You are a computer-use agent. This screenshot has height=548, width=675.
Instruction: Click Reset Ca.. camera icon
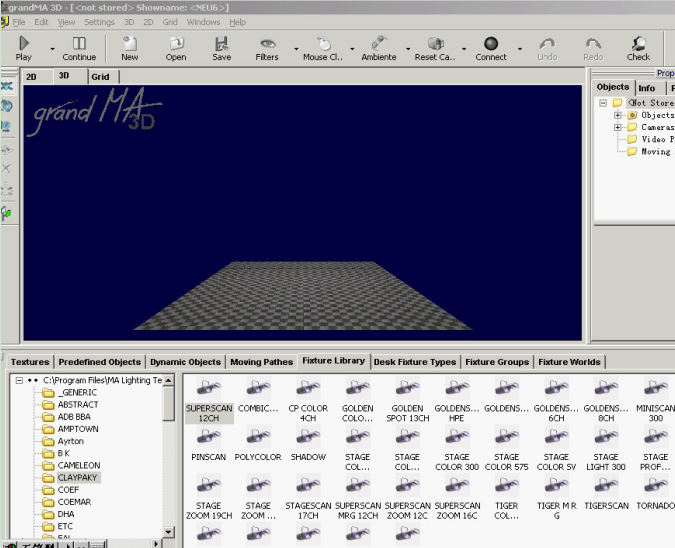[x=435, y=48]
